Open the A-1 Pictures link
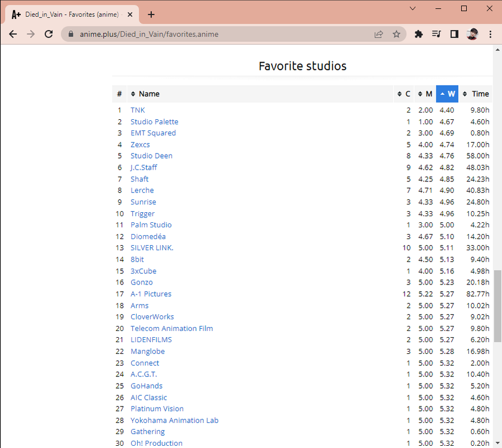502x448 pixels. tap(151, 294)
